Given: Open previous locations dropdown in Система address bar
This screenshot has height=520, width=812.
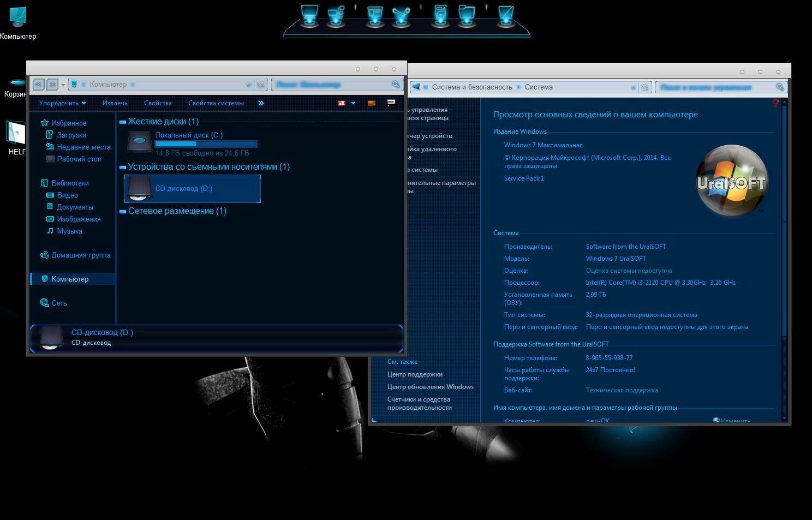Looking at the screenshot, I should pyautogui.click(x=633, y=87).
